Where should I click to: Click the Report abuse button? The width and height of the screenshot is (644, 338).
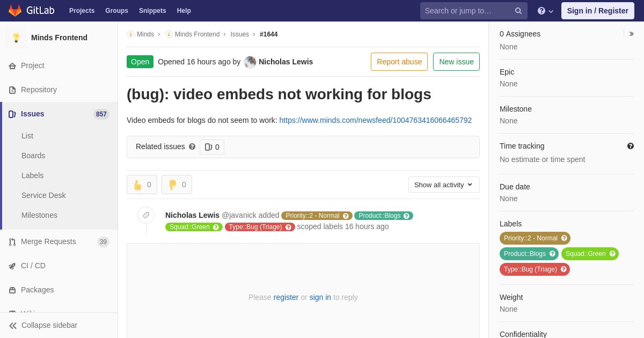click(x=399, y=62)
